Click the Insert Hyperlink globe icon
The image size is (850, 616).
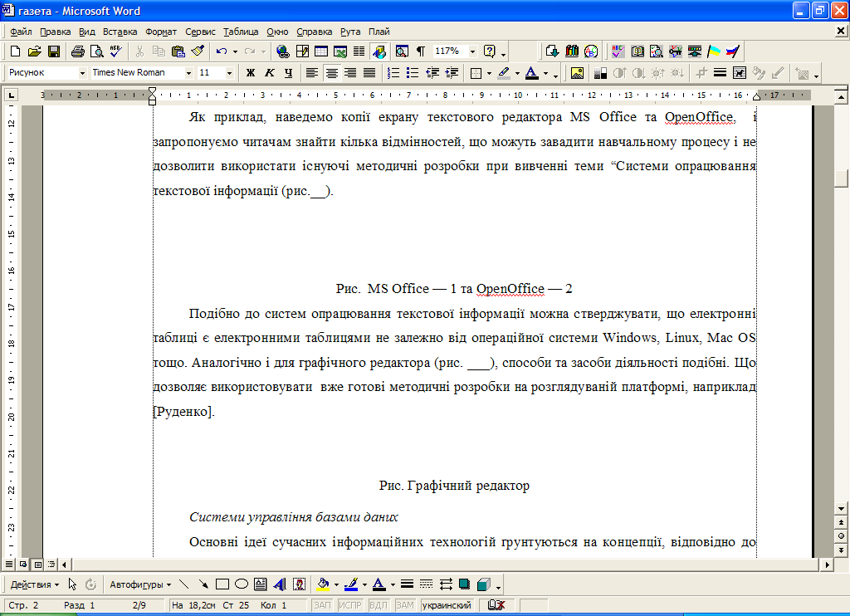pos(283,51)
